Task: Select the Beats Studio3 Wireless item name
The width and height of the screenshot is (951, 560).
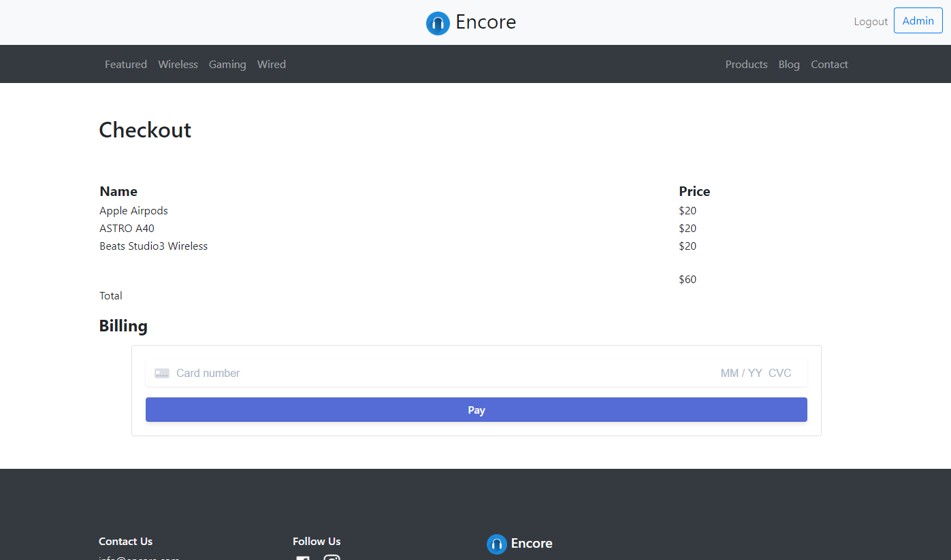Action: pyautogui.click(x=153, y=246)
